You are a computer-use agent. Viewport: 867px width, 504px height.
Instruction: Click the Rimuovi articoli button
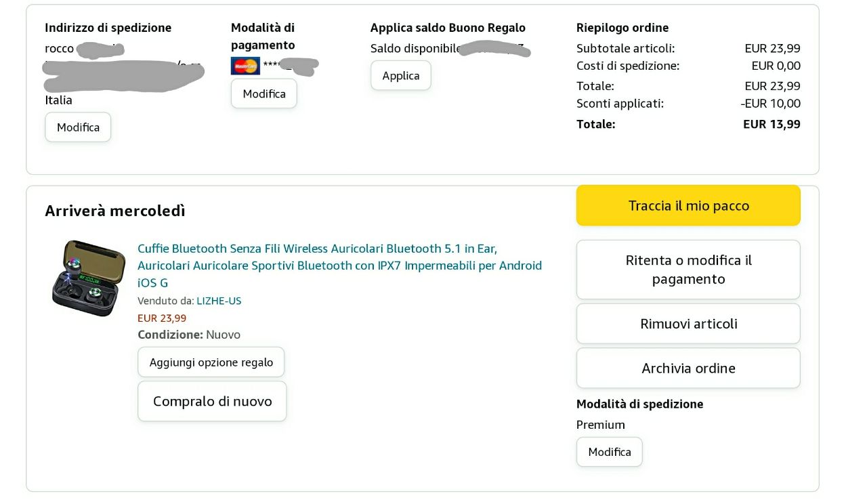click(688, 324)
